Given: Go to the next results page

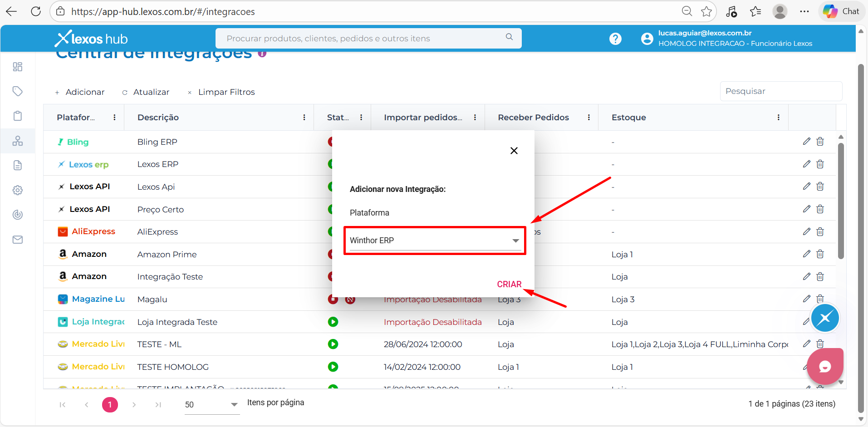Looking at the screenshot, I should pos(134,405).
